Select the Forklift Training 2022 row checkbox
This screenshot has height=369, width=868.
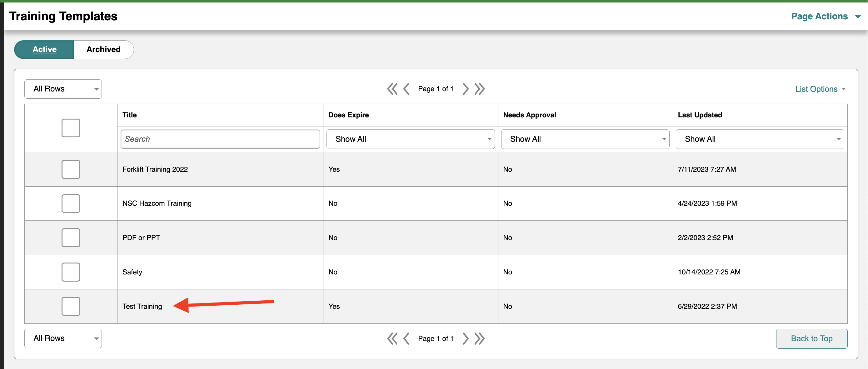[x=71, y=169]
